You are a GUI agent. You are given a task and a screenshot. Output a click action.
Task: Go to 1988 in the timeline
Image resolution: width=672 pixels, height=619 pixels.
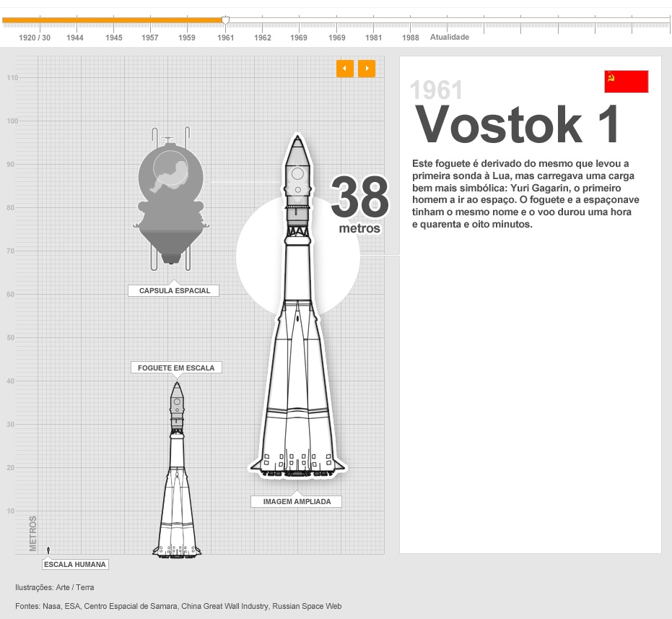tap(411, 38)
